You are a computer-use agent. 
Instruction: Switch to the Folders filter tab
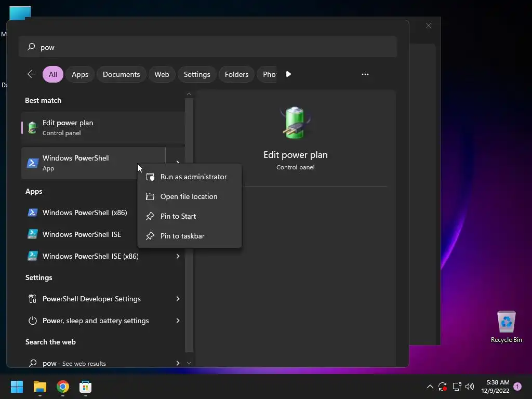tap(236, 74)
